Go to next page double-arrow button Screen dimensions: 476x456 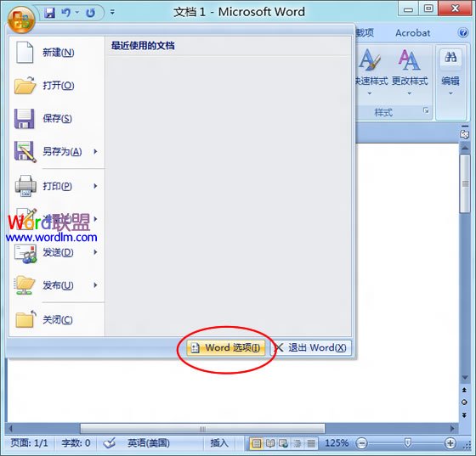464,415
